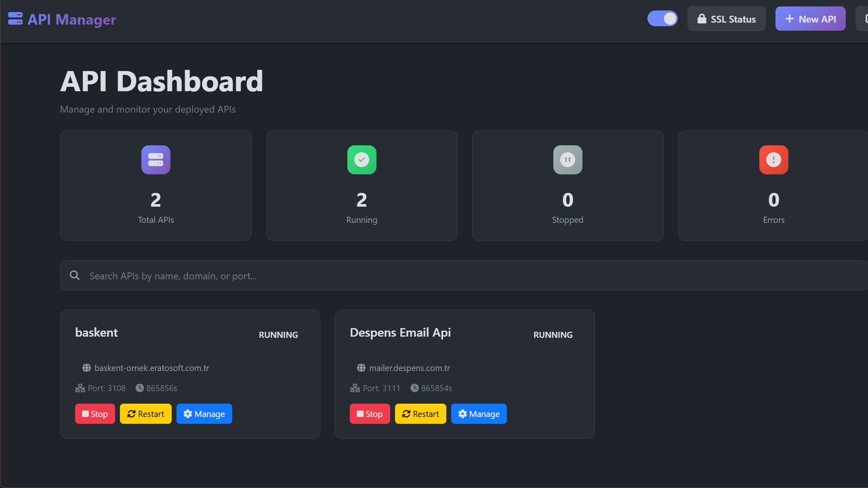Create a New API
The image size is (868, 488).
tap(810, 18)
